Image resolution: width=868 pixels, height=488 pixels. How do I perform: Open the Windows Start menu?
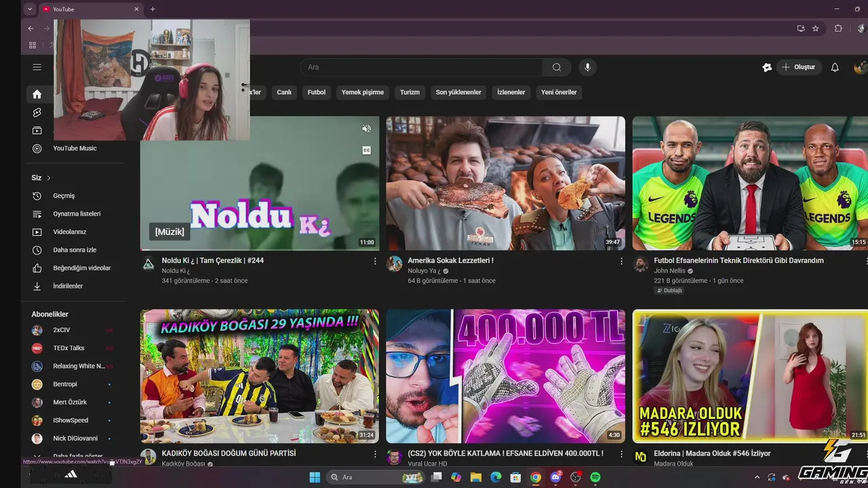(x=315, y=477)
